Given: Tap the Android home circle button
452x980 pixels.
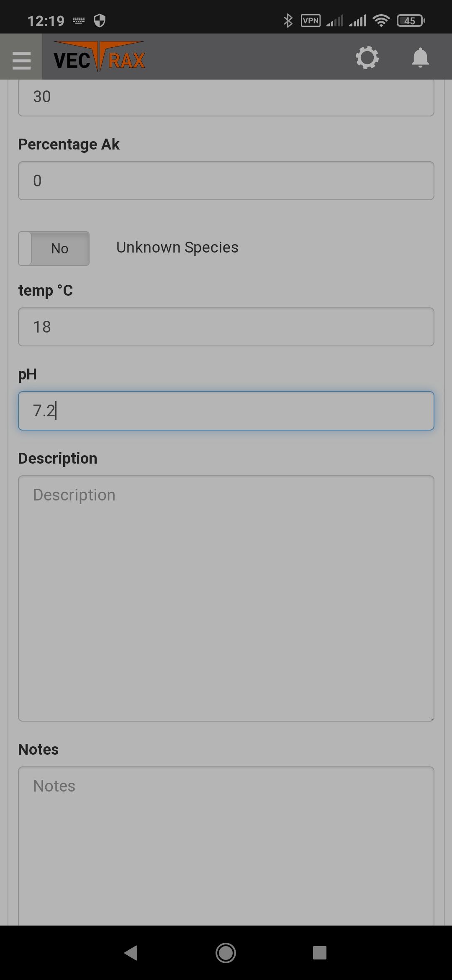Looking at the screenshot, I should click(x=226, y=953).
